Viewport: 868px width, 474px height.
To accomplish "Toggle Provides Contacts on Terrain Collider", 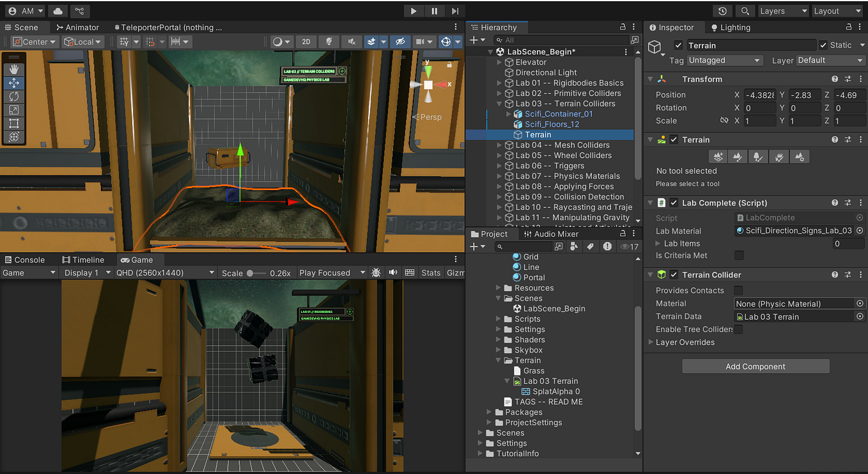I will tap(739, 290).
